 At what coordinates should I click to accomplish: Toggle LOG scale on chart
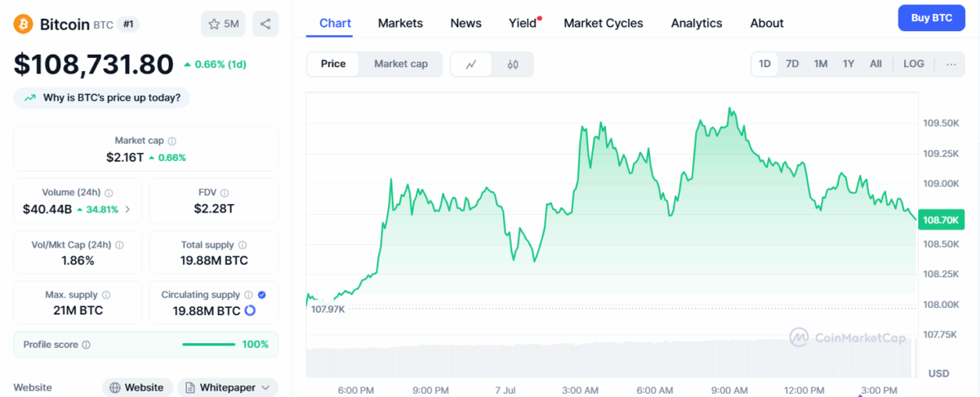click(914, 64)
